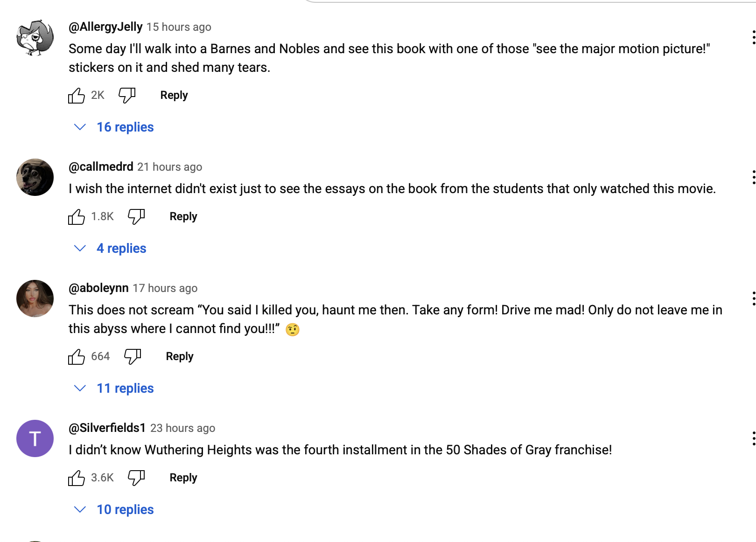This screenshot has height=542, width=756.
Task: Click the aboleynn profile picture
Action: 35,299
